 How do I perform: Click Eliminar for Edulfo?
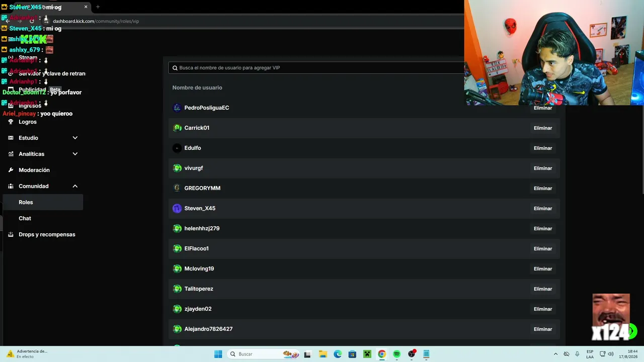click(x=543, y=148)
